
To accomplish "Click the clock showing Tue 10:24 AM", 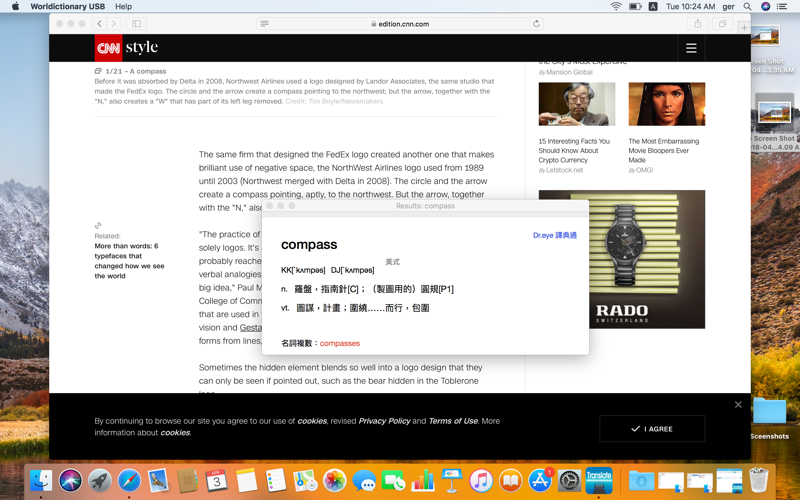I will click(690, 6).
